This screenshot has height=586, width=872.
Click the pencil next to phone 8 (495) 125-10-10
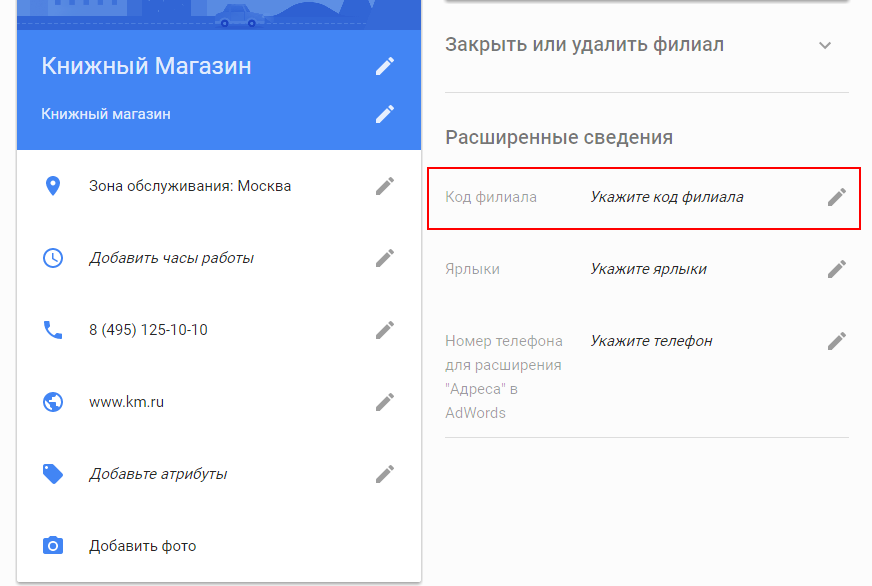pos(385,330)
